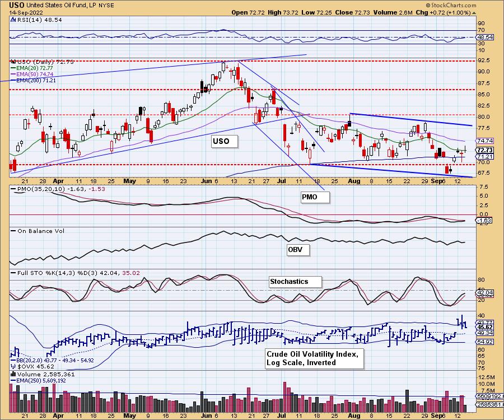This screenshot has width=504, height=420.
Task: Click the Volume 2,585,361 legend label
Action: click(x=46, y=374)
